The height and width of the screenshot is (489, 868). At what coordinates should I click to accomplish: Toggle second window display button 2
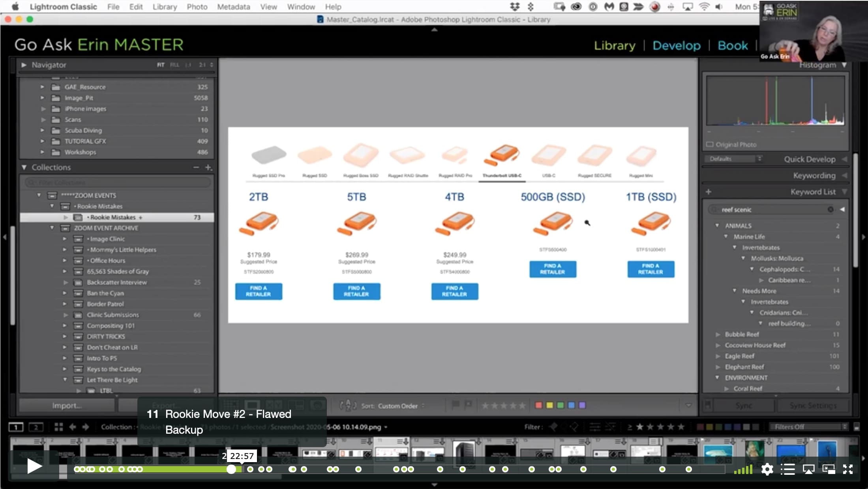click(36, 427)
